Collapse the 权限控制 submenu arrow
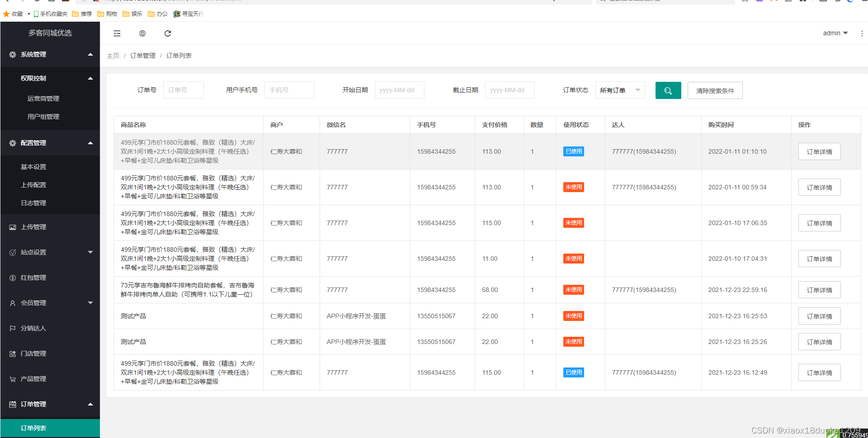868x438 pixels. coord(90,78)
